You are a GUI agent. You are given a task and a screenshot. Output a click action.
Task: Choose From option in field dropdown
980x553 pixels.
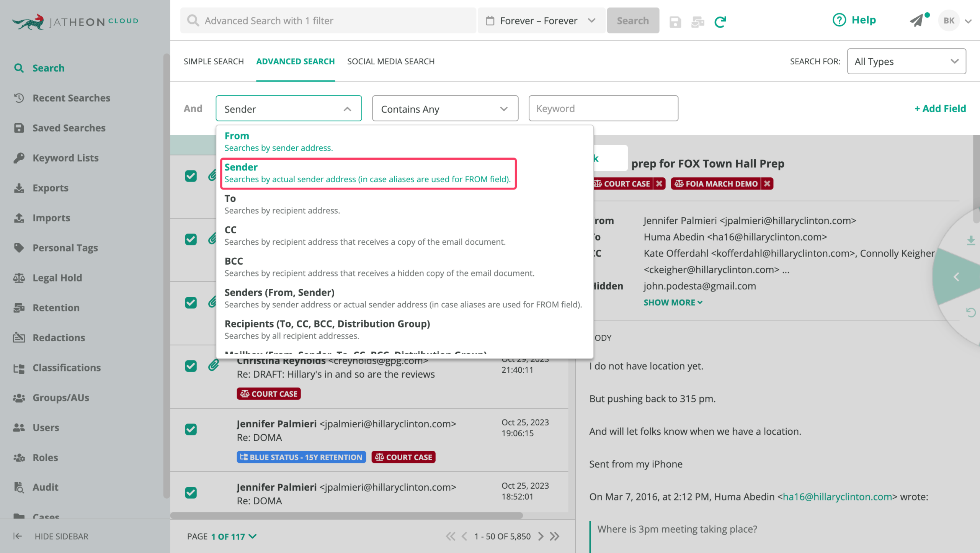pyautogui.click(x=405, y=142)
